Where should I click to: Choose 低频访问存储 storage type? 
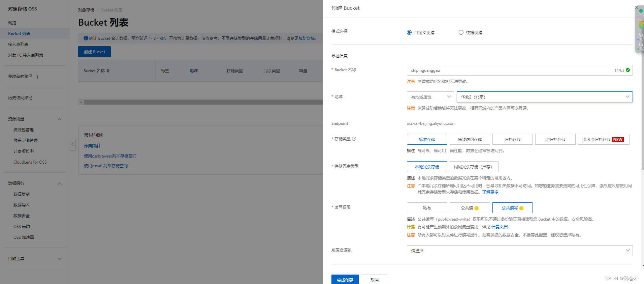click(x=470, y=139)
